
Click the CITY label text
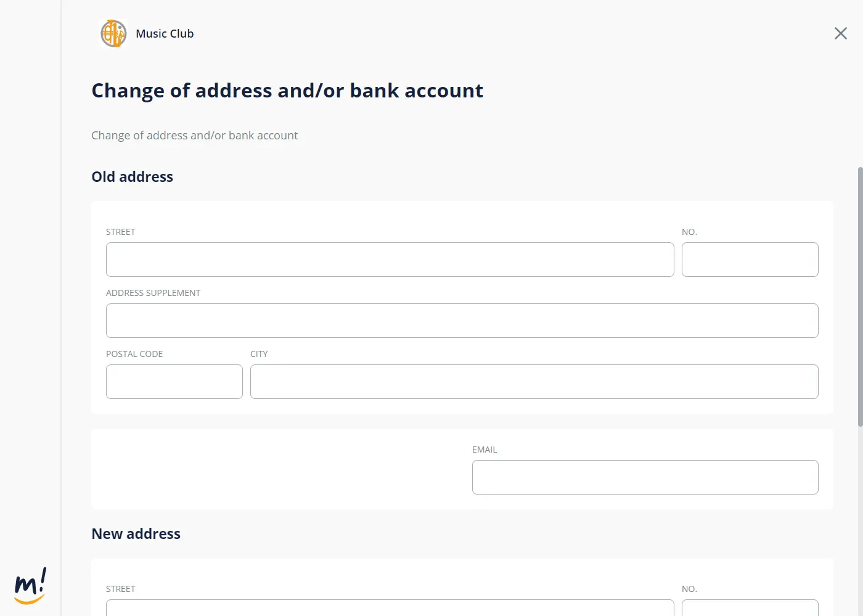click(x=259, y=354)
